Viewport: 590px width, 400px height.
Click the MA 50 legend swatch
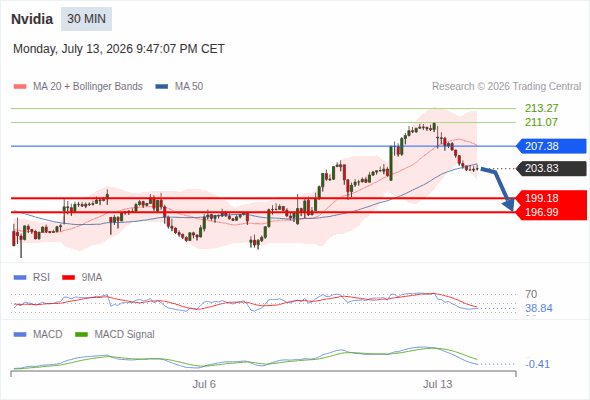pyautogui.click(x=162, y=87)
